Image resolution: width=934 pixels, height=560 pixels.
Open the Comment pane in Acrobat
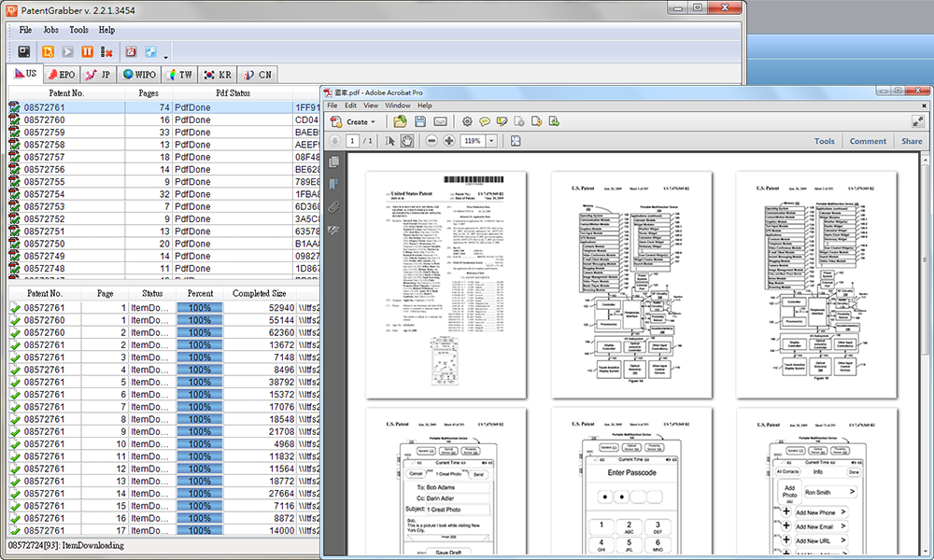point(868,141)
